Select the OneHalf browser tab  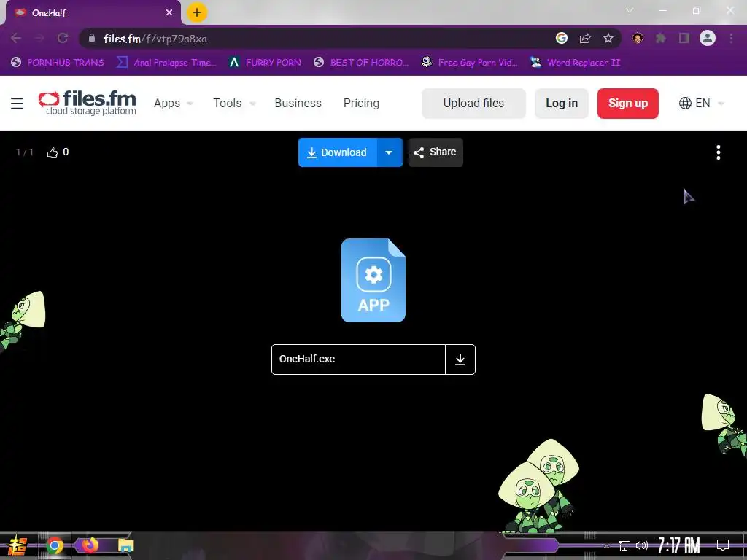tap(93, 13)
